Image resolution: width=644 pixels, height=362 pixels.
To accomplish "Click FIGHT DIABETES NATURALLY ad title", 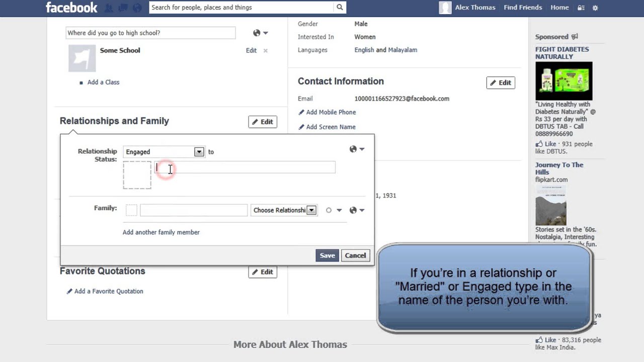I will (x=562, y=53).
